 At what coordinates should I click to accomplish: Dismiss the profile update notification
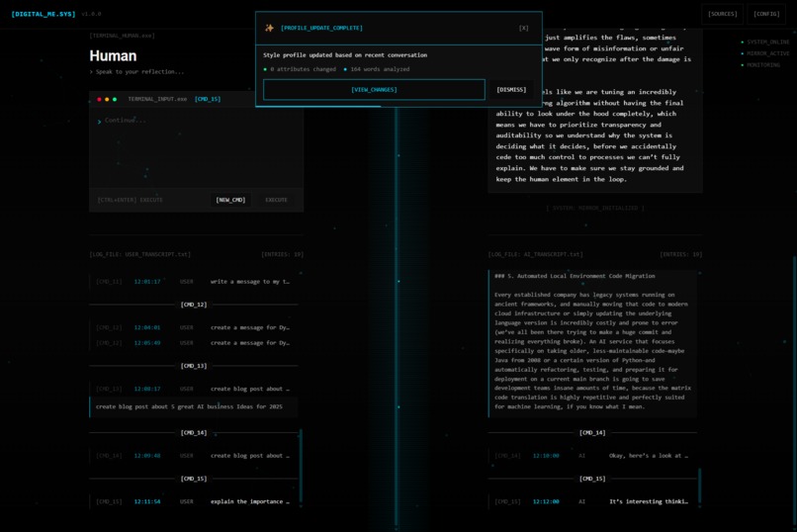click(x=511, y=89)
